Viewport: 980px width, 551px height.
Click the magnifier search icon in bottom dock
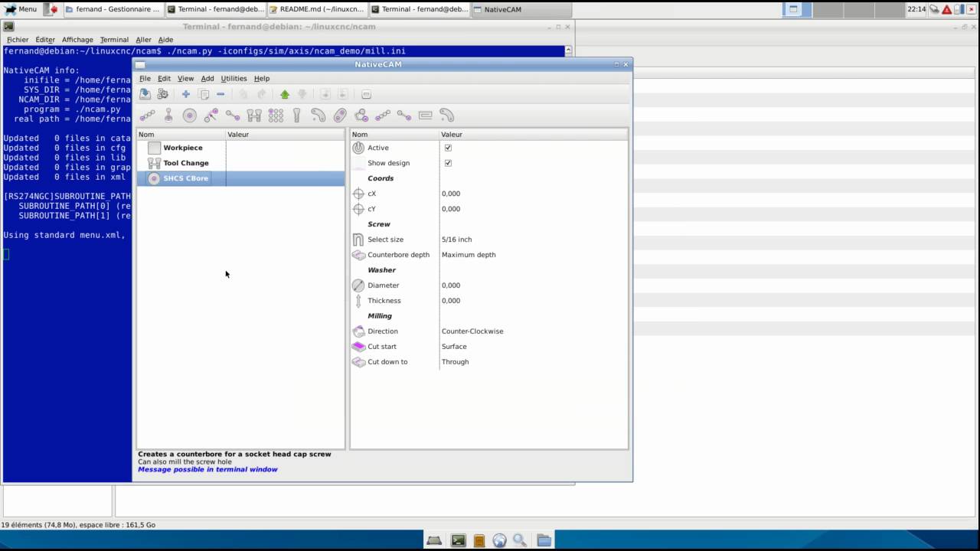tap(521, 540)
